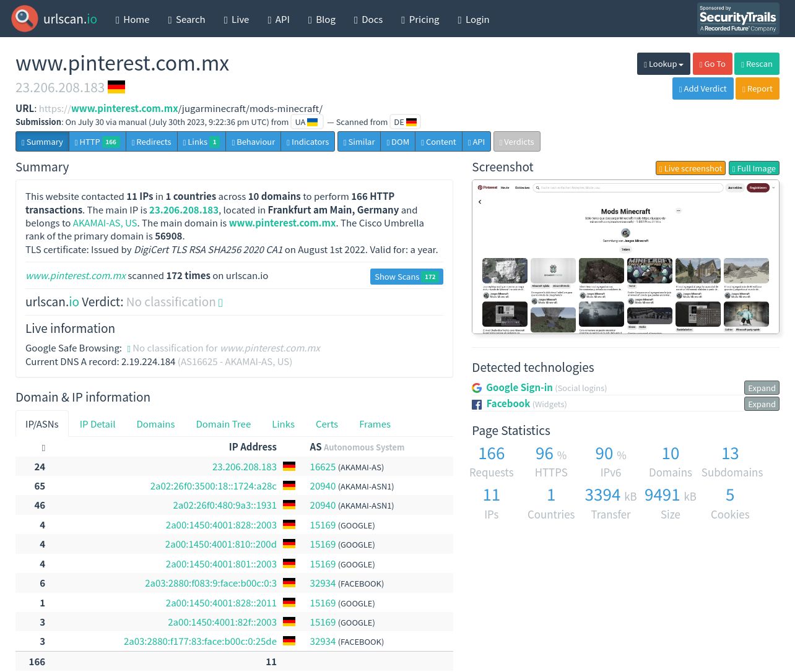795x672 pixels.
Task: Click the green Rescan button
Action: pos(757,64)
